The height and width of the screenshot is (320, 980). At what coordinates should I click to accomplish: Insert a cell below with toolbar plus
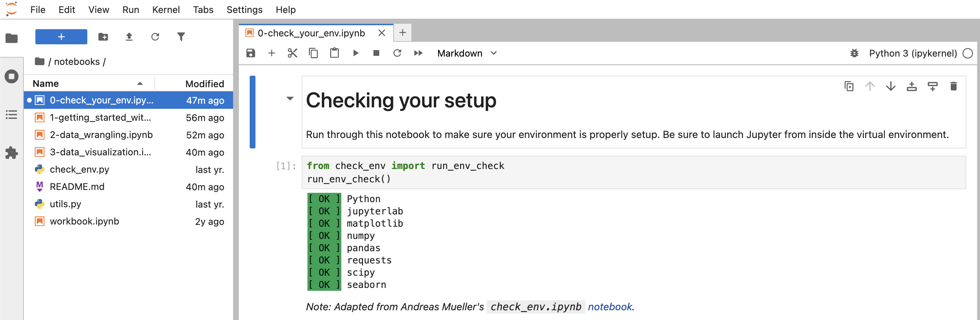click(272, 53)
